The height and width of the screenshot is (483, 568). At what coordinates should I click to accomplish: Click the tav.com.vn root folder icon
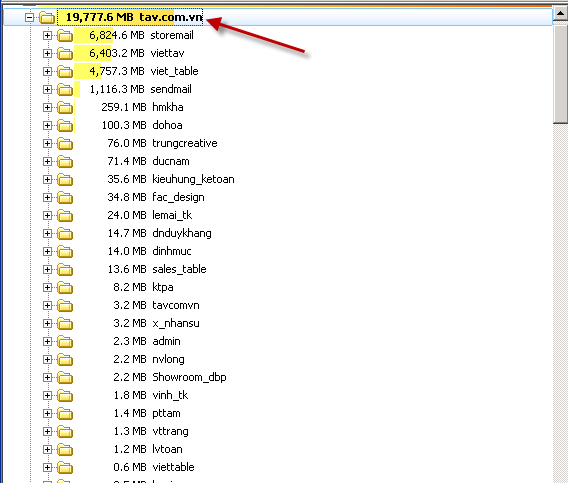point(47,17)
